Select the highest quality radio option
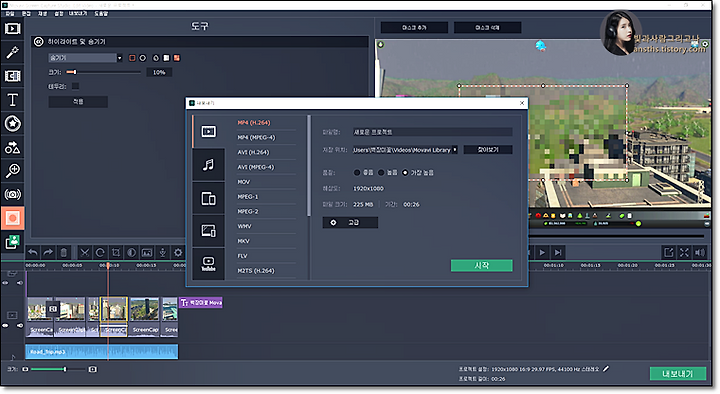This screenshot has width=720, height=394. [405, 173]
